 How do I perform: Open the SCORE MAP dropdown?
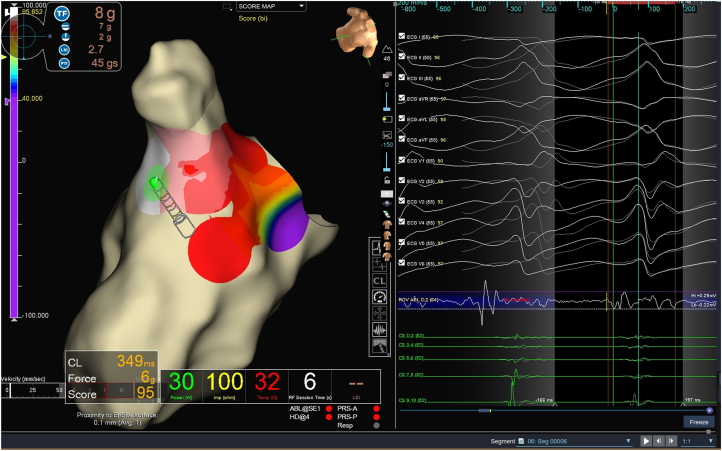point(271,6)
